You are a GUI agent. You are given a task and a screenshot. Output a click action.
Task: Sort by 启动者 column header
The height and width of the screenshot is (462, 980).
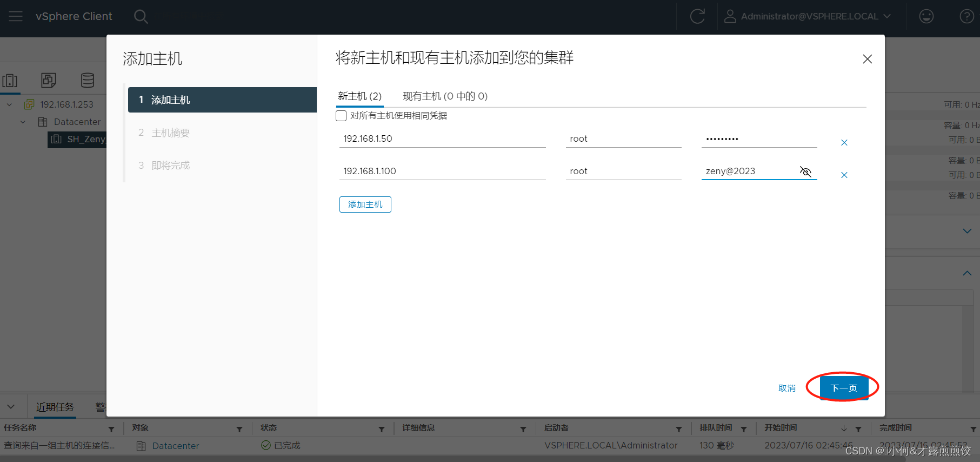pyautogui.click(x=556, y=428)
